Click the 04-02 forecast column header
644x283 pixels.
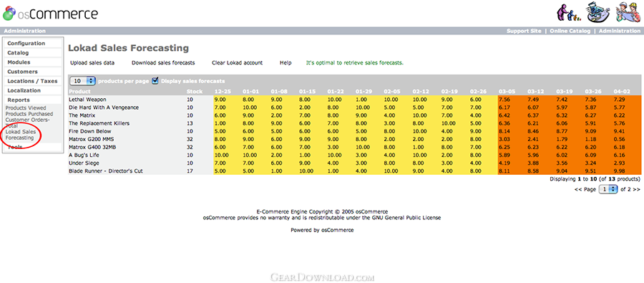[x=621, y=91]
